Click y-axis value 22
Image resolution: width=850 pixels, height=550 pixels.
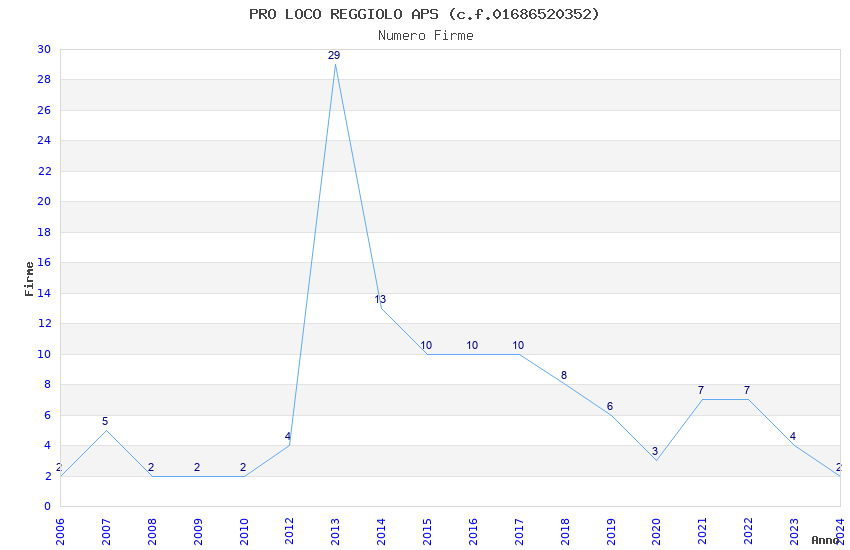coord(44,171)
